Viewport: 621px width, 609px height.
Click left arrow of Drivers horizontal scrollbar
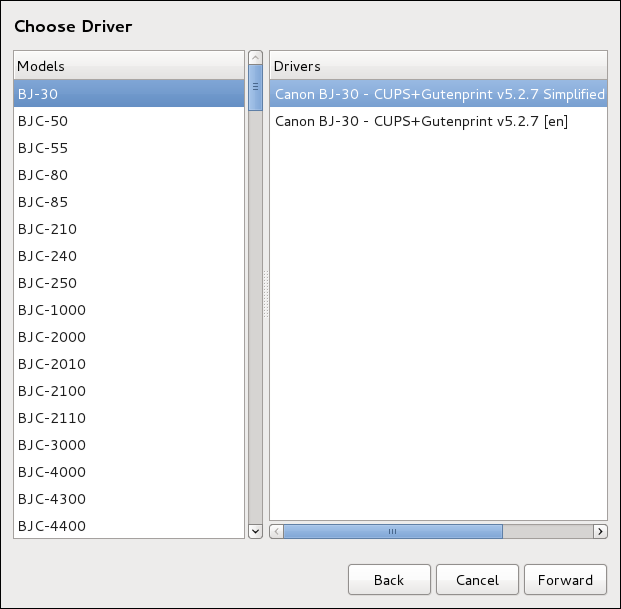coord(277,532)
